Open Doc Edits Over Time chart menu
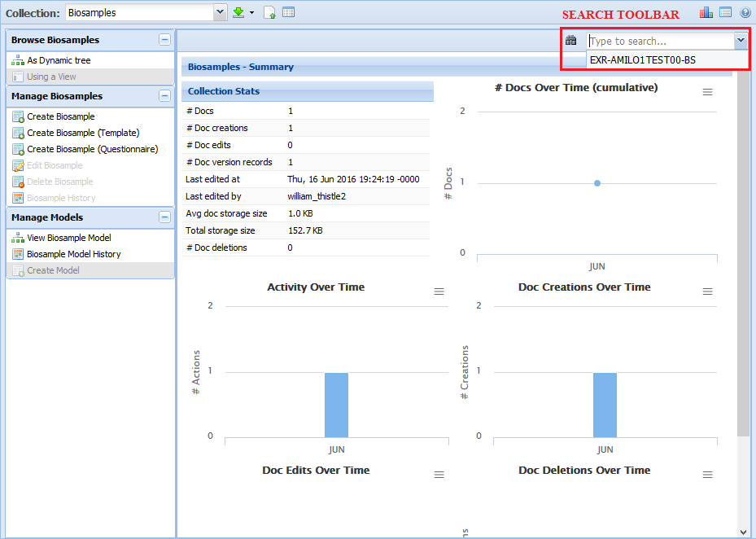The width and height of the screenshot is (756, 539). 439,475
